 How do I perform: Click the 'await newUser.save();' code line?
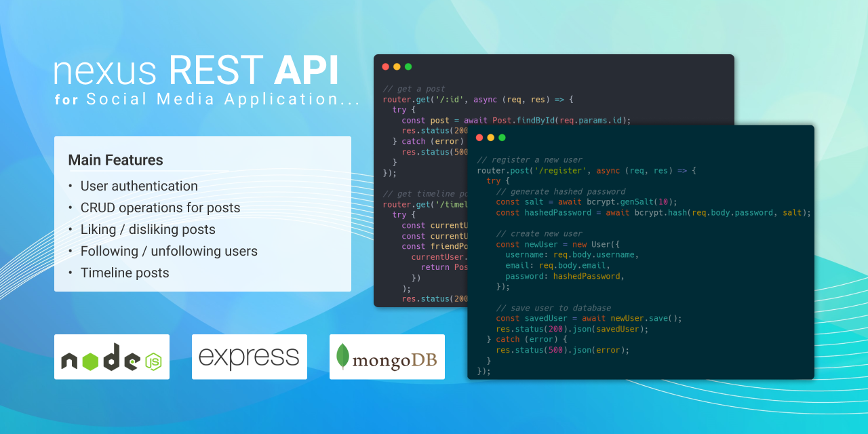coord(589,318)
